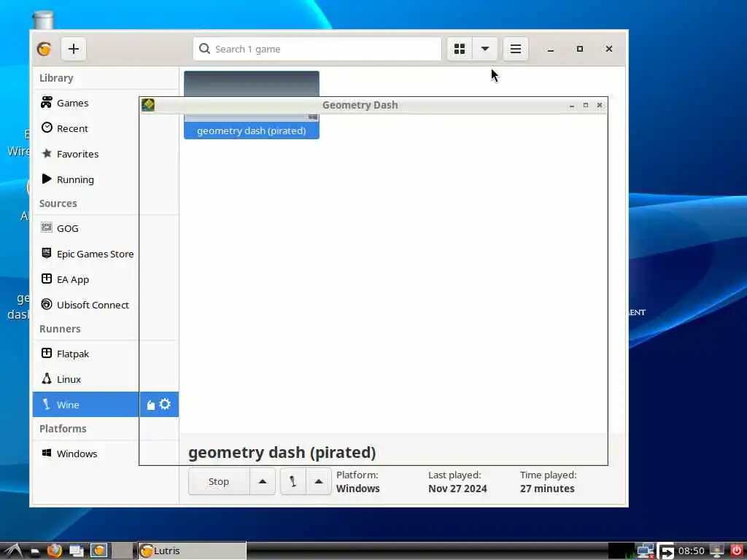Click the file manager taskbar icon
The width and height of the screenshot is (747, 560).
35,551
